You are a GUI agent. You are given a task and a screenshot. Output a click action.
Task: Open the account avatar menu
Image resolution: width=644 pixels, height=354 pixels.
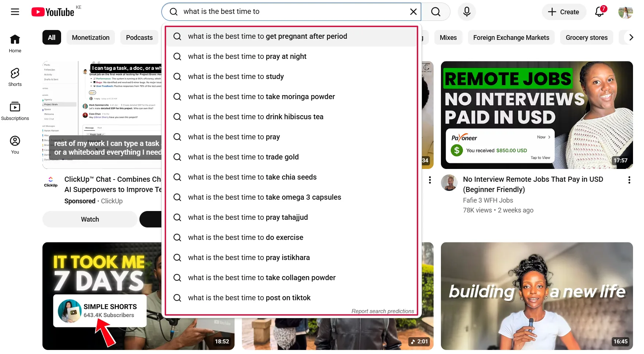(x=625, y=12)
